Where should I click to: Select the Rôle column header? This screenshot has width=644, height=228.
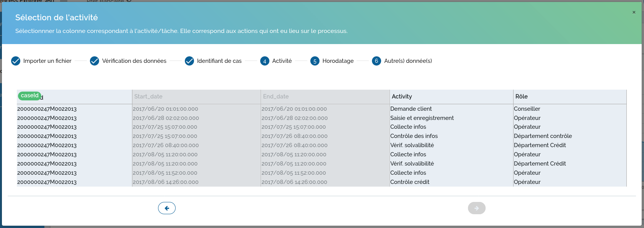[x=522, y=97]
